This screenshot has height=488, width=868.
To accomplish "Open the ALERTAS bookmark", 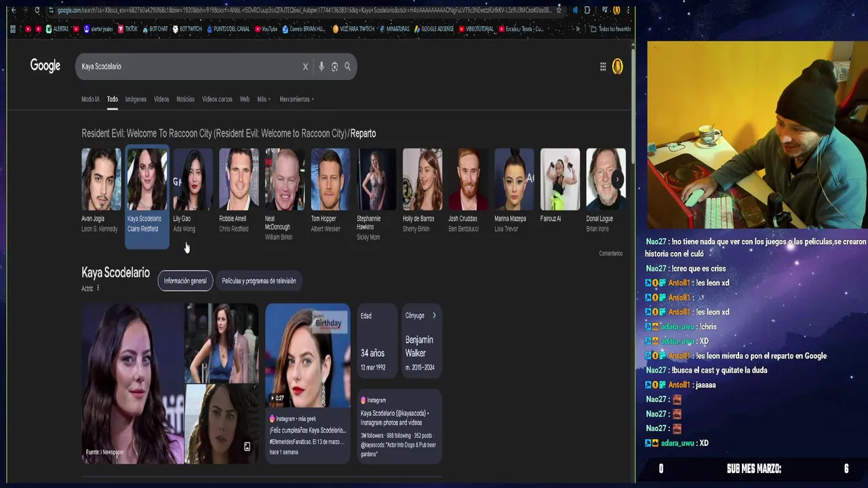I will click(x=56, y=29).
